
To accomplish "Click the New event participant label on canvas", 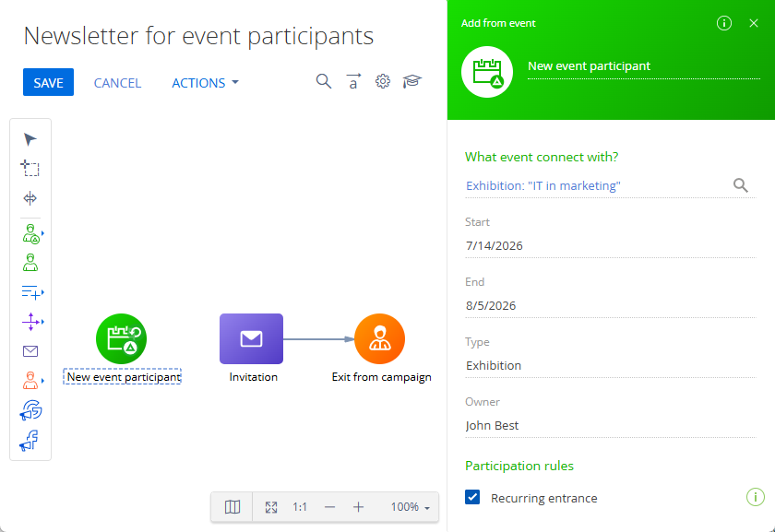I will (123, 377).
